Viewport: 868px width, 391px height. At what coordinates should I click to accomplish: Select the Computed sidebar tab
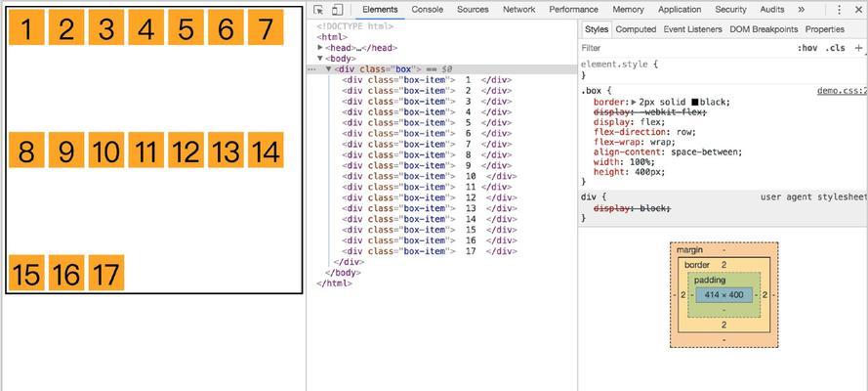pos(636,29)
